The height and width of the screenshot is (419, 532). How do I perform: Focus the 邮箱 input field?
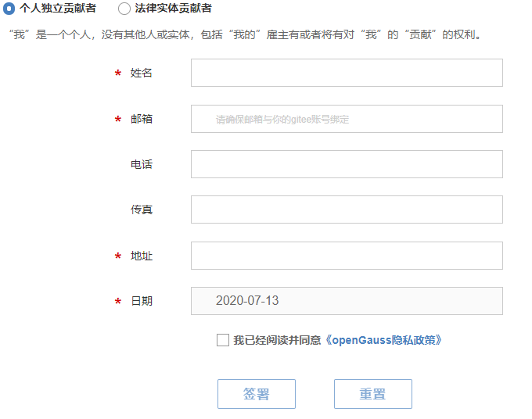coord(347,119)
